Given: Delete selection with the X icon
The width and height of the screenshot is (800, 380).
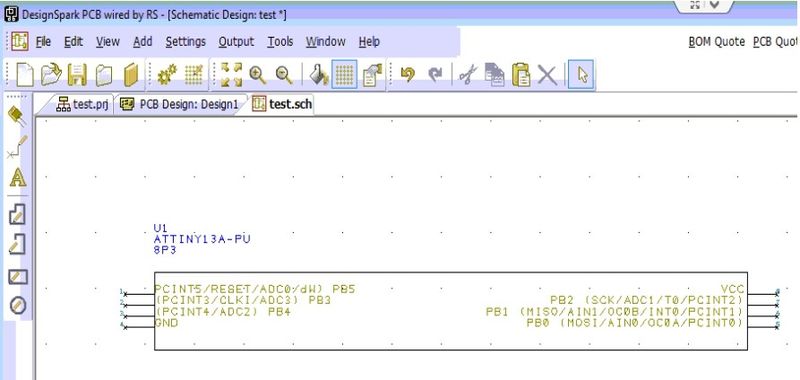Looking at the screenshot, I should click(547, 75).
